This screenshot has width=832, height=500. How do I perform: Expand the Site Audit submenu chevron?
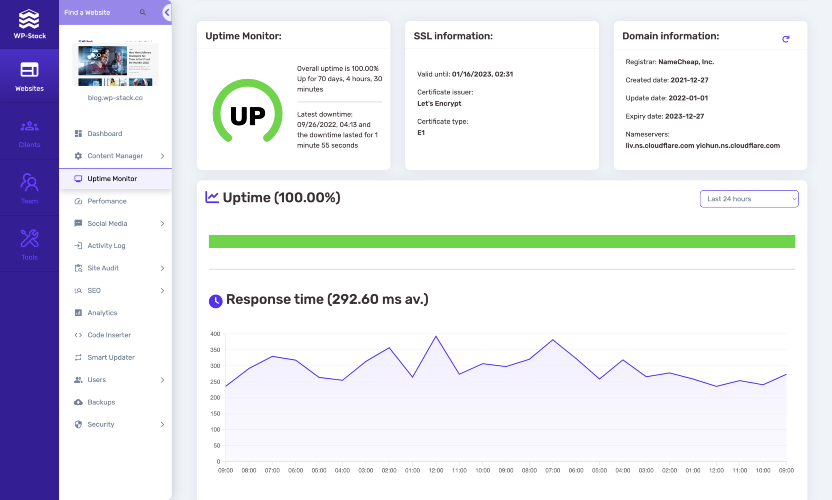pos(162,269)
